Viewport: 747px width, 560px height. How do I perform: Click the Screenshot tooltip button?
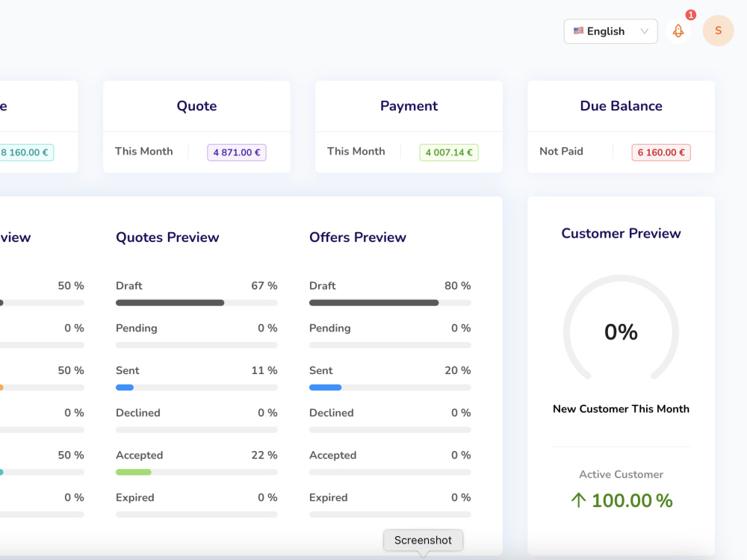(423, 540)
